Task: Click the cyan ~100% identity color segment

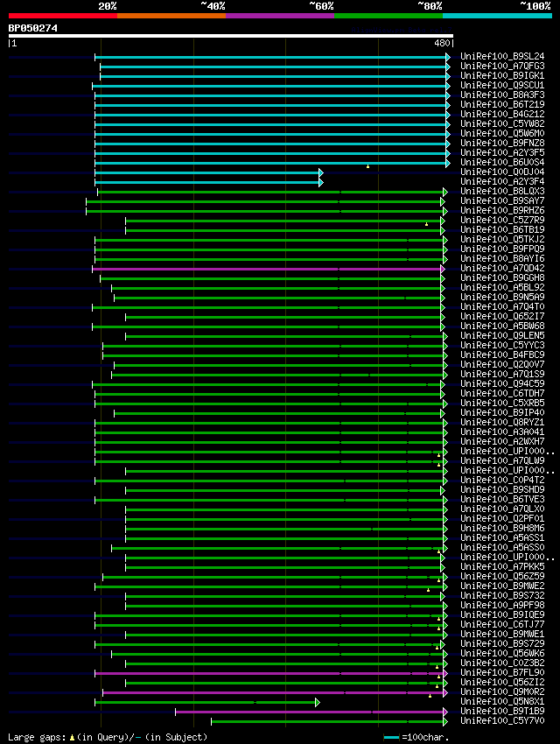Action: (497, 16)
